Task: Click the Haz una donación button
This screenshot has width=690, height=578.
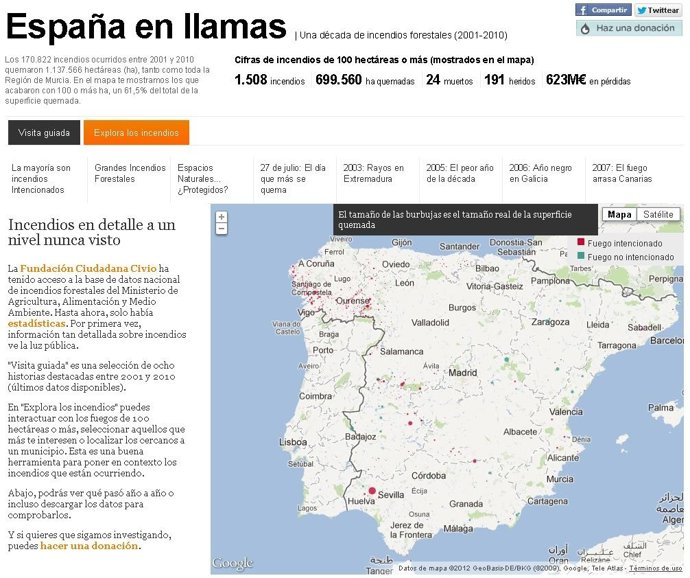Action: pos(629,28)
